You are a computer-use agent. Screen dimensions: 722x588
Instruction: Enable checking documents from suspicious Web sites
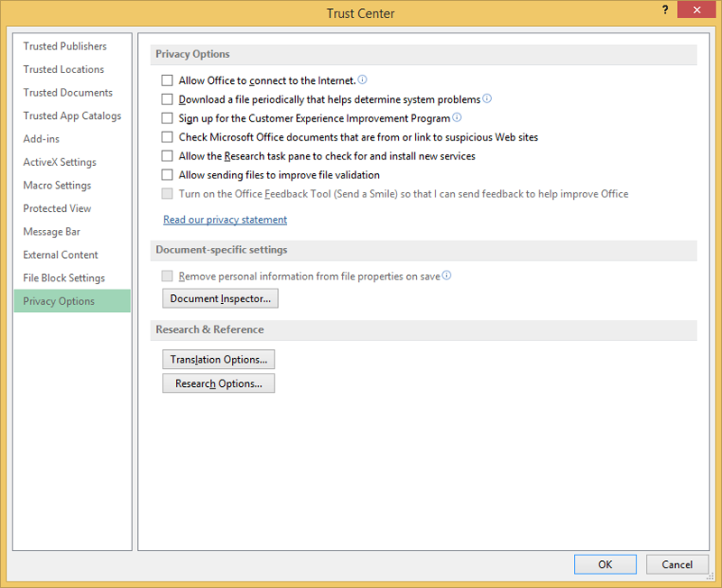click(167, 137)
